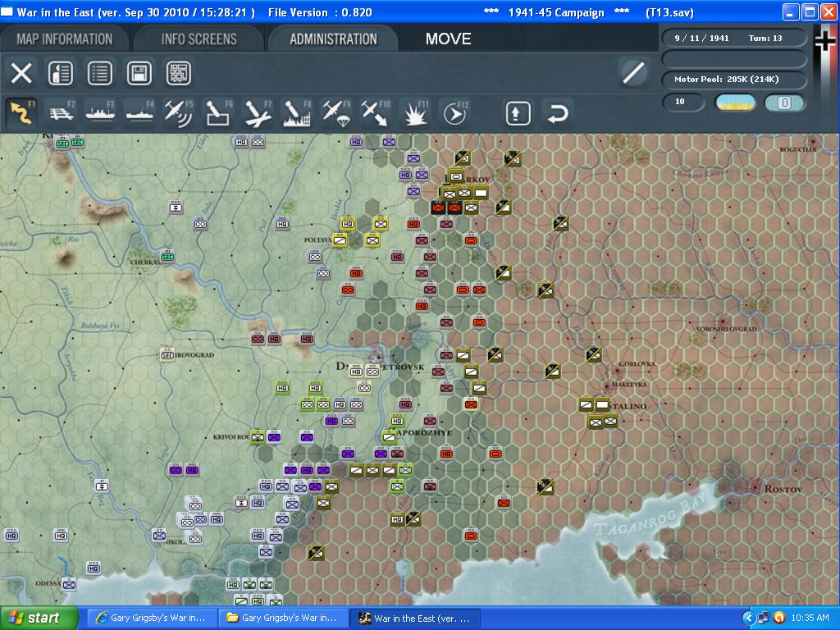Open Gary Grigsby's folder taskbar button
Viewport: 840px width, 630px height.
[283, 618]
